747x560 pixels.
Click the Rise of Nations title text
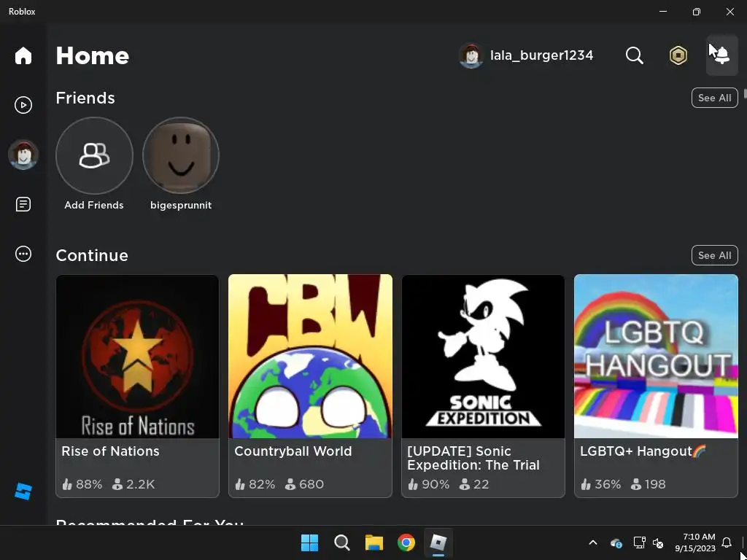click(x=110, y=451)
